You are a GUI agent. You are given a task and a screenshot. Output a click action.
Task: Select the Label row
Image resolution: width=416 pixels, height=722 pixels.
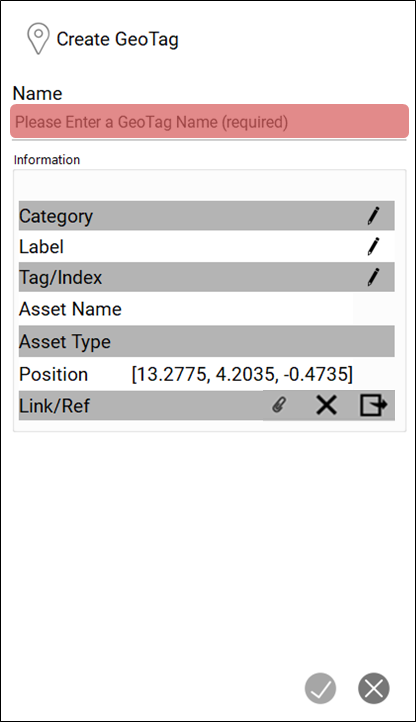[206, 246]
